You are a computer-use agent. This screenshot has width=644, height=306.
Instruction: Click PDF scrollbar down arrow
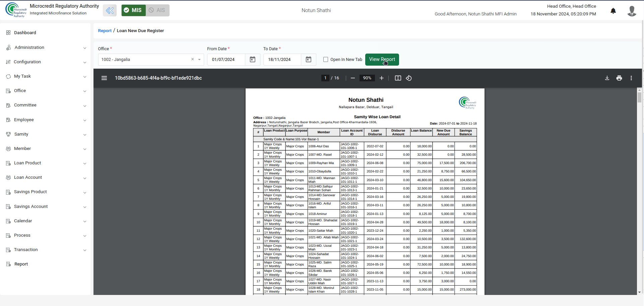coord(639,292)
